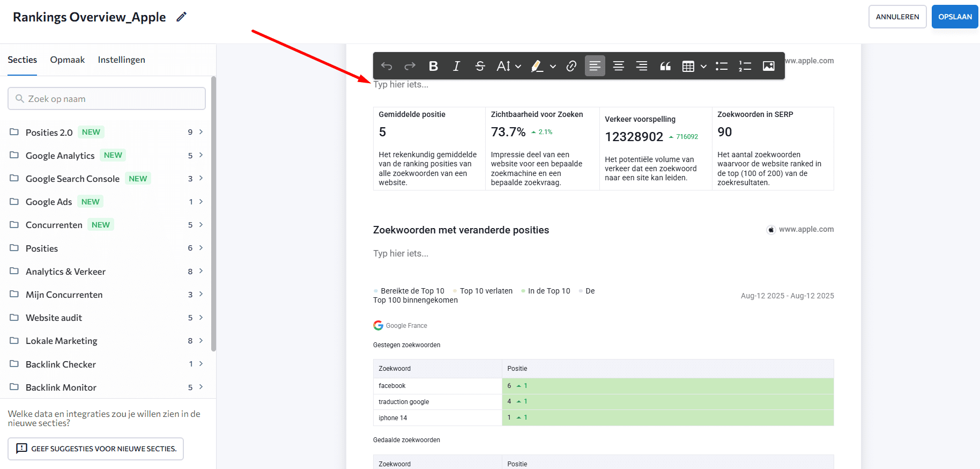
Task: Click the 'Verkeer voorspelling' metric title
Action: (640, 119)
